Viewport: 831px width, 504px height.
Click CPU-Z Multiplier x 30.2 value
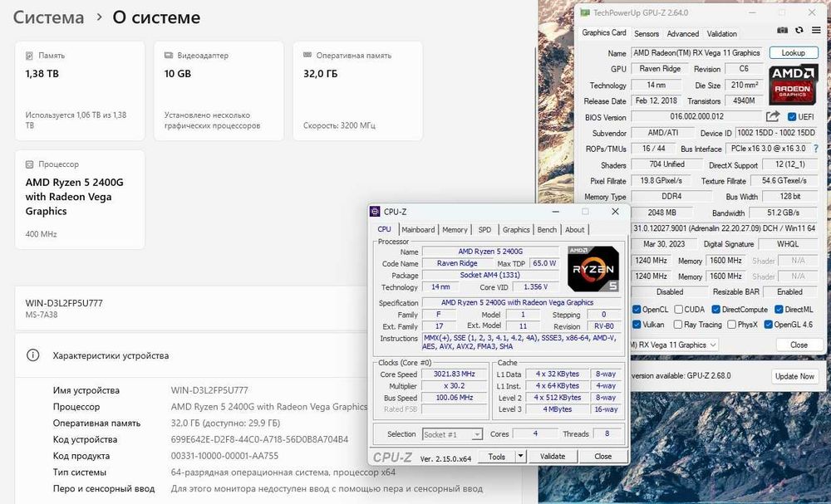(x=455, y=386)
